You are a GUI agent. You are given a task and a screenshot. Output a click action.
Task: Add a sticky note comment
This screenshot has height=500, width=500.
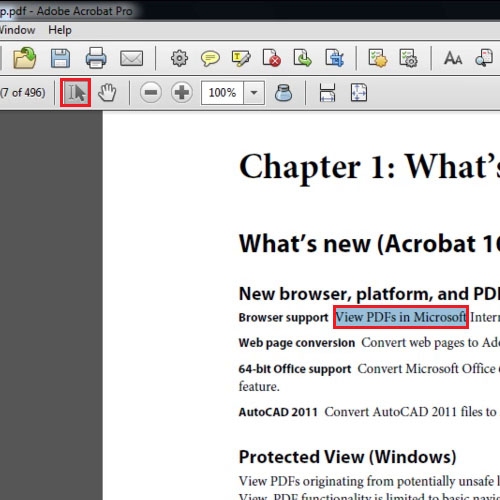click(x=210, y=59)
